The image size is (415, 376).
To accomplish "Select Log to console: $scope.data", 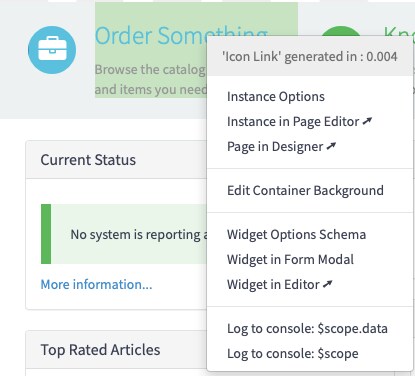I will click(307, 329).
